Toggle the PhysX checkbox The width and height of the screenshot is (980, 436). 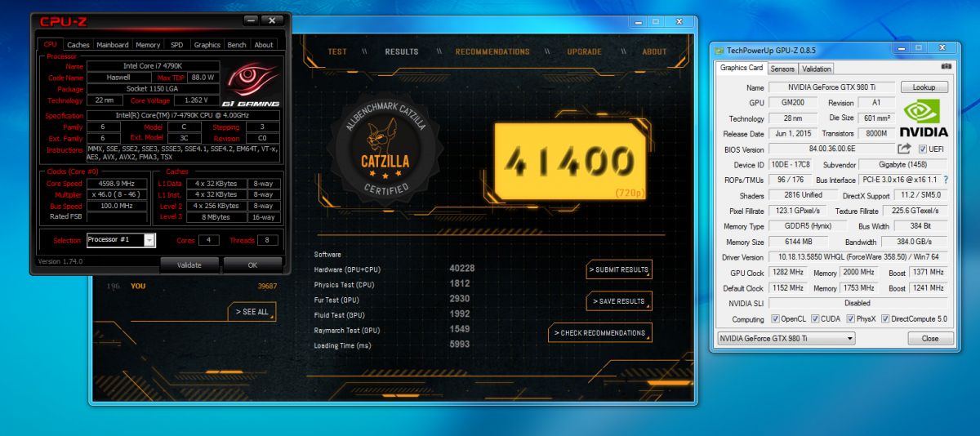point(853,319)
